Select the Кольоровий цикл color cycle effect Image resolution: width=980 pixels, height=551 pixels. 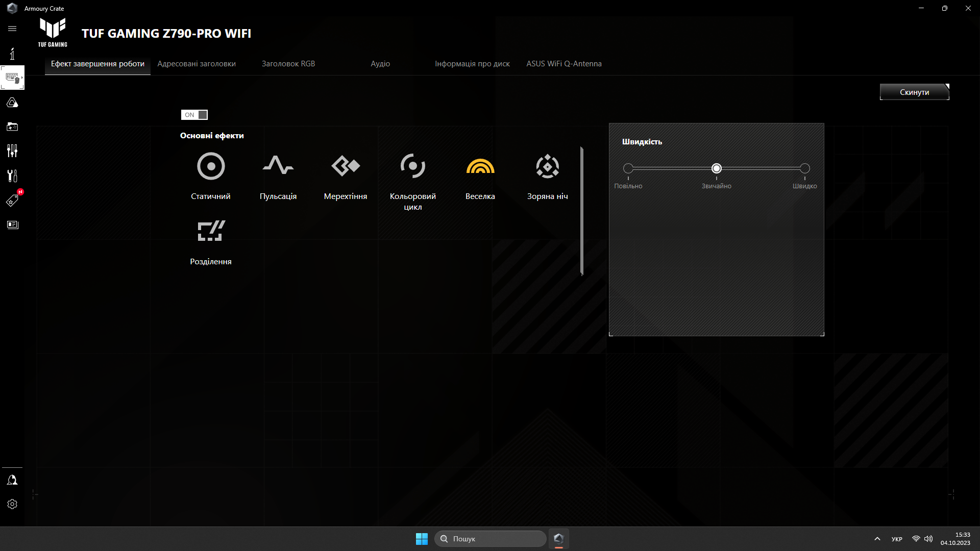(413, 166)
